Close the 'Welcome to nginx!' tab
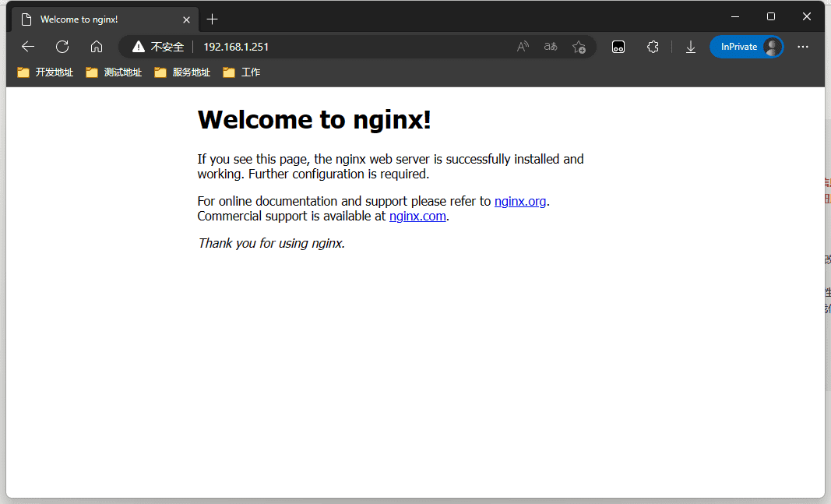The image size is (831, 504). pos(187,19)
